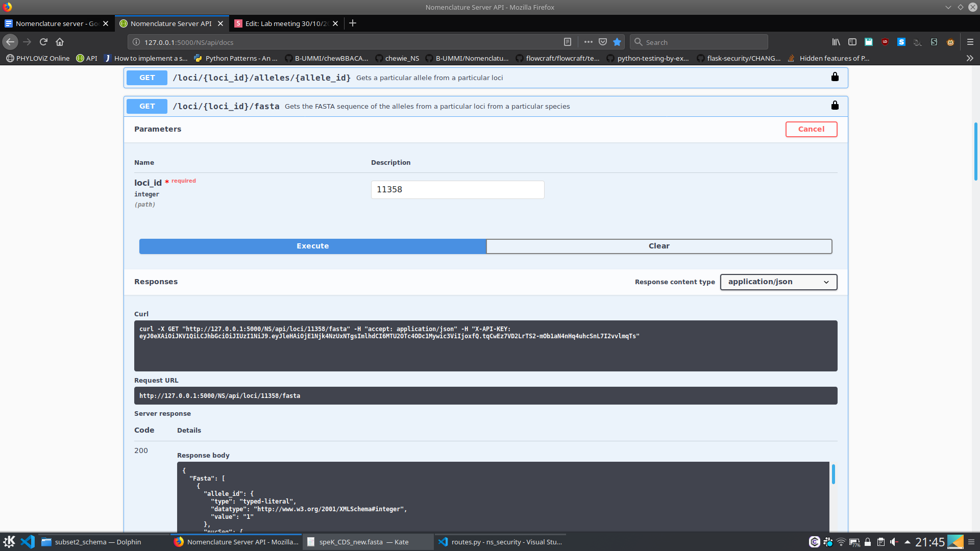Click the loci_id input field
The width and height of the screenshot is (980, 551).
click(457, 189)
